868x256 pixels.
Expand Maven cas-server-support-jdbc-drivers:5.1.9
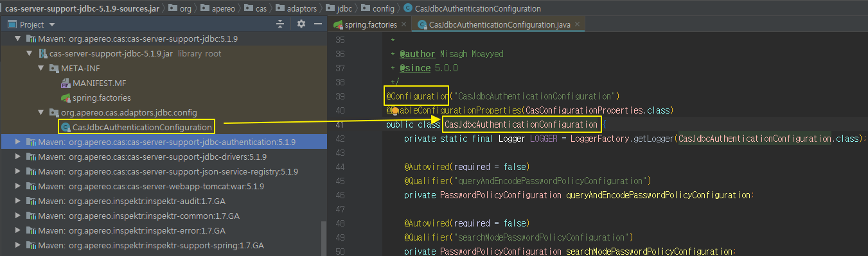(17, 157)
